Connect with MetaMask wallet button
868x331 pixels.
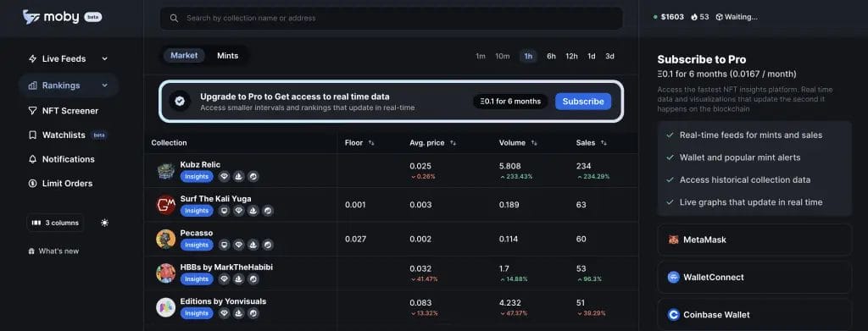754,240
